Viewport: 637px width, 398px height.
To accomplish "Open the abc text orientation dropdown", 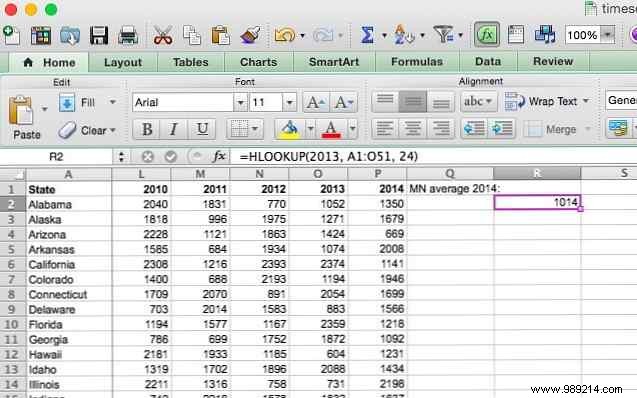I will (x=478, y=102).
